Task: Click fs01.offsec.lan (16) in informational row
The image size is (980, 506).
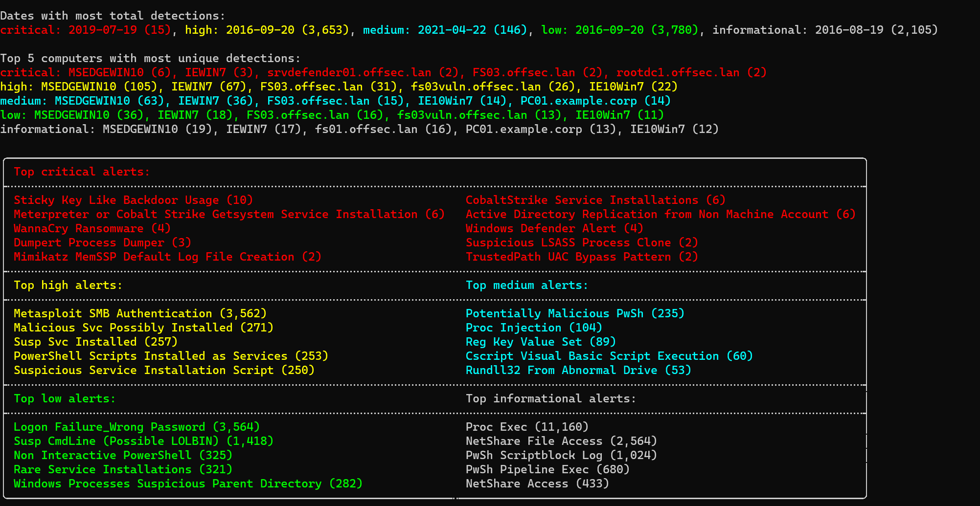Action: pyautogui.click(x=383, y=129)
